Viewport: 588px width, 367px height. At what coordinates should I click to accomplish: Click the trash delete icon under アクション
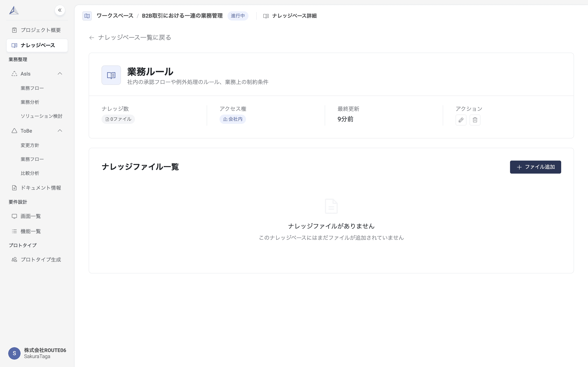click(x=475, y=120)
